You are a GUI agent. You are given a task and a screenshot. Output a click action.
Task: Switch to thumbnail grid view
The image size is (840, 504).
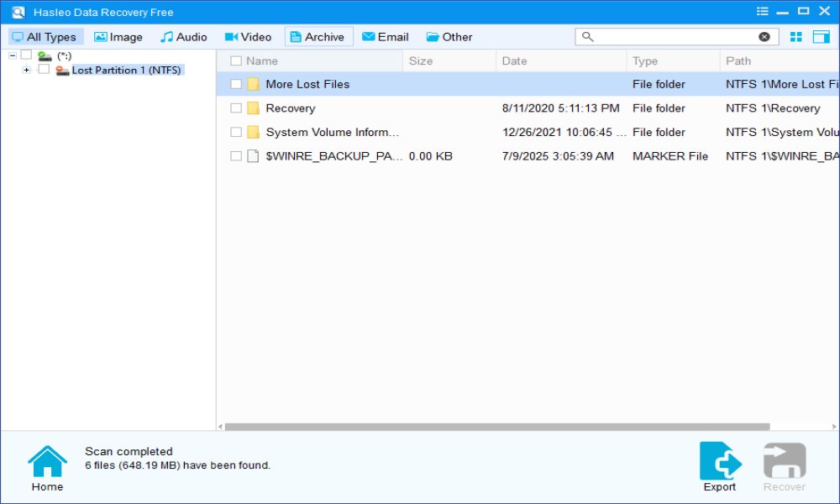click(x=796, y=37)
